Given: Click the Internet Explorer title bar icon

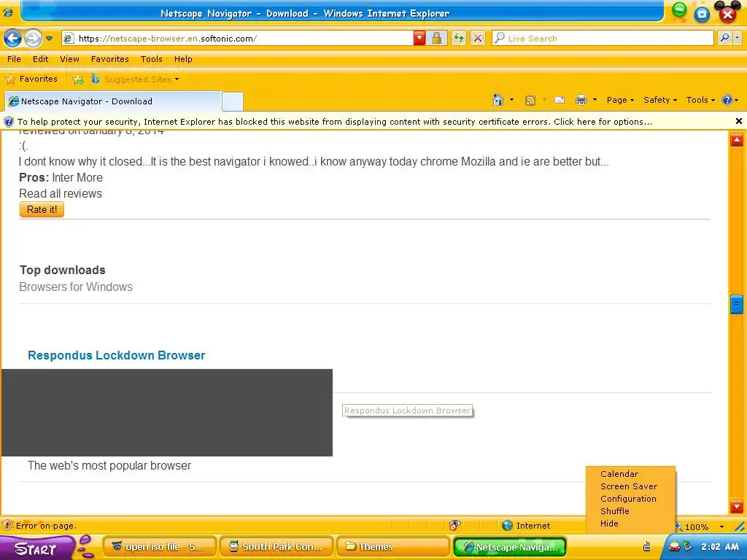Looking at the screenshot, I should pos(8,13).
